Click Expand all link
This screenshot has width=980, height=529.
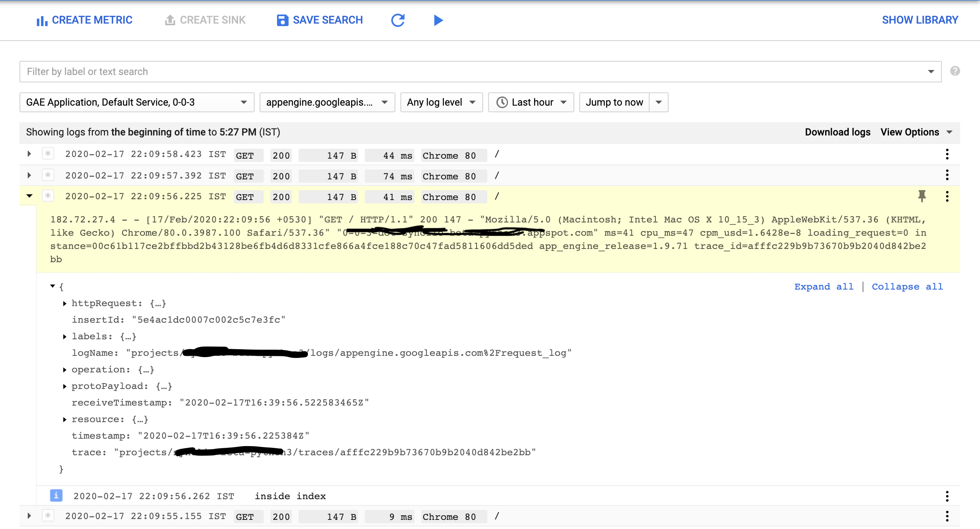[x=823, y=287]
